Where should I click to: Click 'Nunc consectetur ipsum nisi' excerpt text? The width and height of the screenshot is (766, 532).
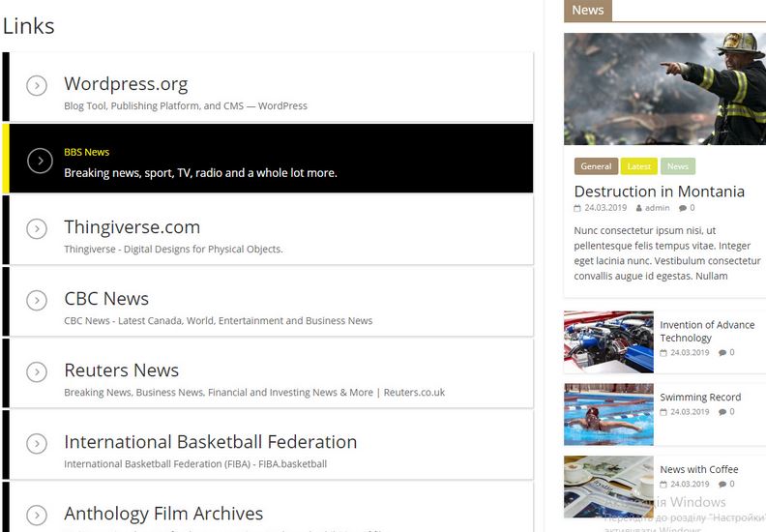(x=666, y=253)
